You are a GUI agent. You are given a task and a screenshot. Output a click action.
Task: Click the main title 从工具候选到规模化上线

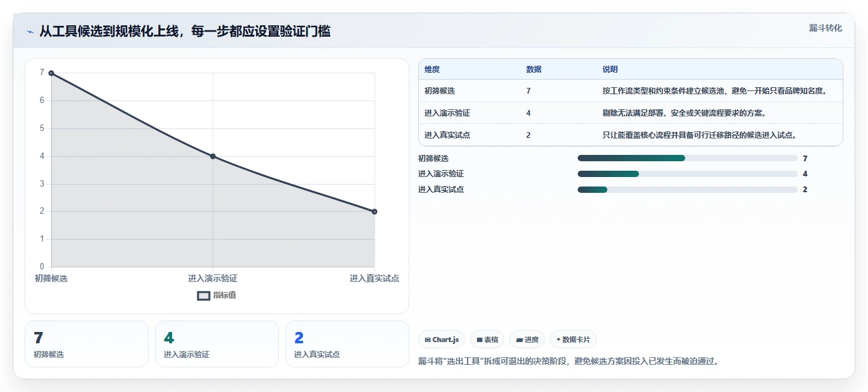(x=185, y=32)
